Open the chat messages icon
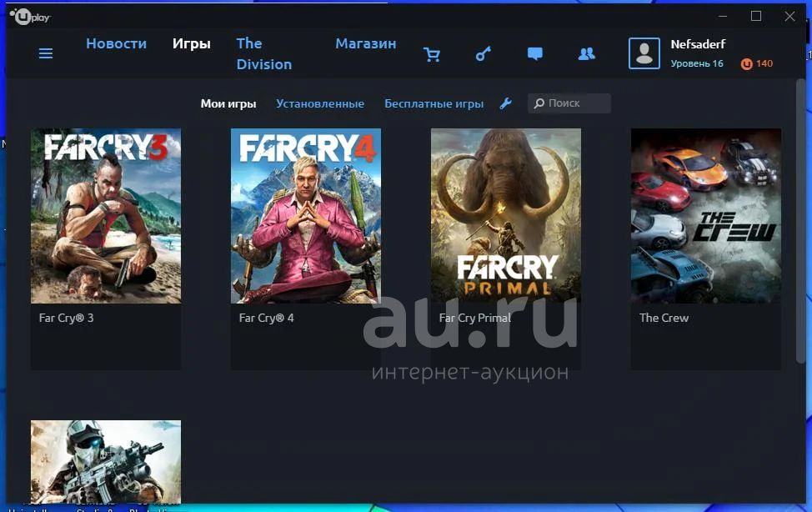The height and width of the screenshot is (512, 812). click(x=535, y=54)
